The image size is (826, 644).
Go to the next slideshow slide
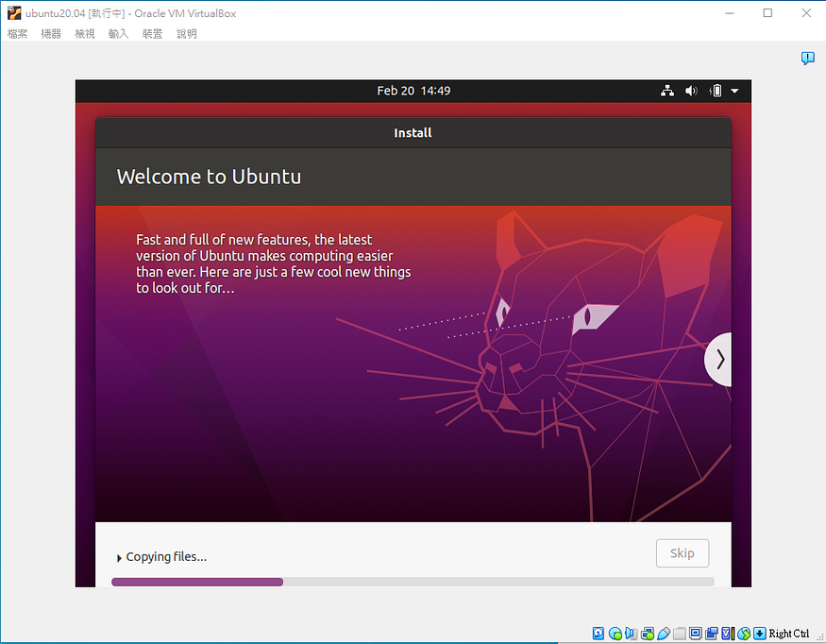tap(719, 360)
